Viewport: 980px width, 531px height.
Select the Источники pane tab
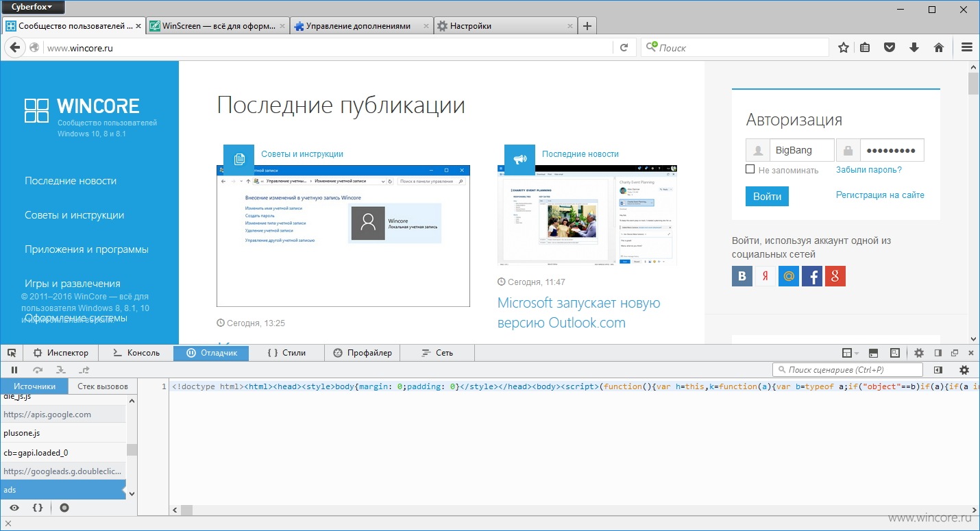(34, 386)
